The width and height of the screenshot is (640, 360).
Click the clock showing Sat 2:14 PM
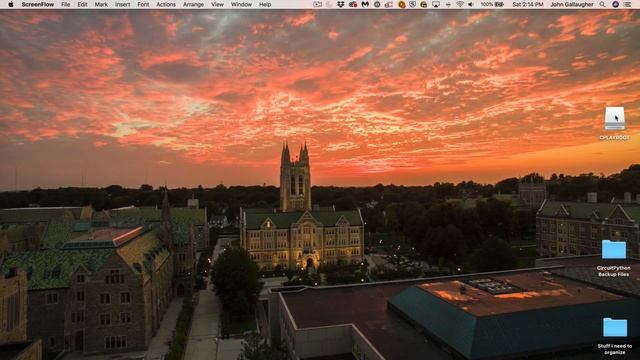tap(527, 4)
